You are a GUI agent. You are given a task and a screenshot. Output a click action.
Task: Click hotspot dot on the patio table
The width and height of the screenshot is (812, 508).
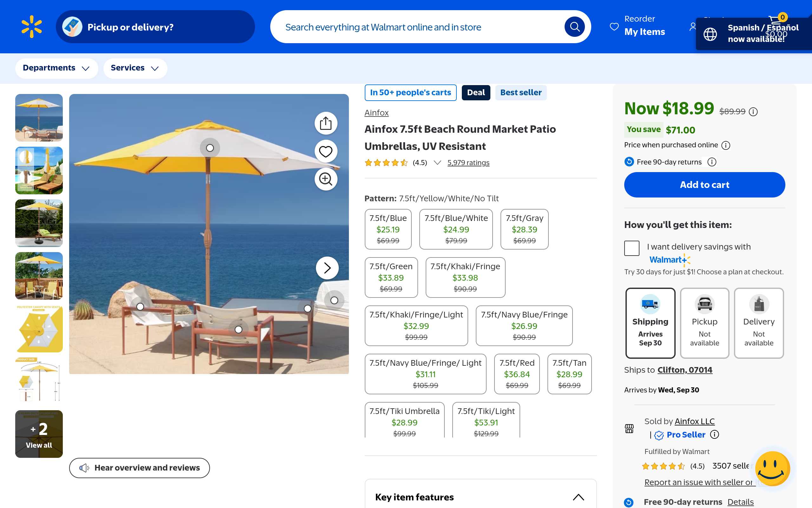(308, 308)
